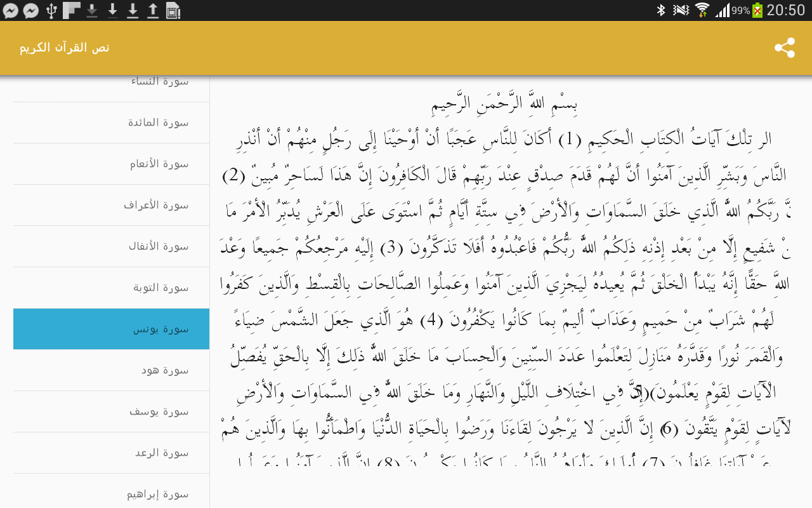This screenshot has height=508, width=812.
Task: Go to سورة إبراهيم
Action: (111, 491)
